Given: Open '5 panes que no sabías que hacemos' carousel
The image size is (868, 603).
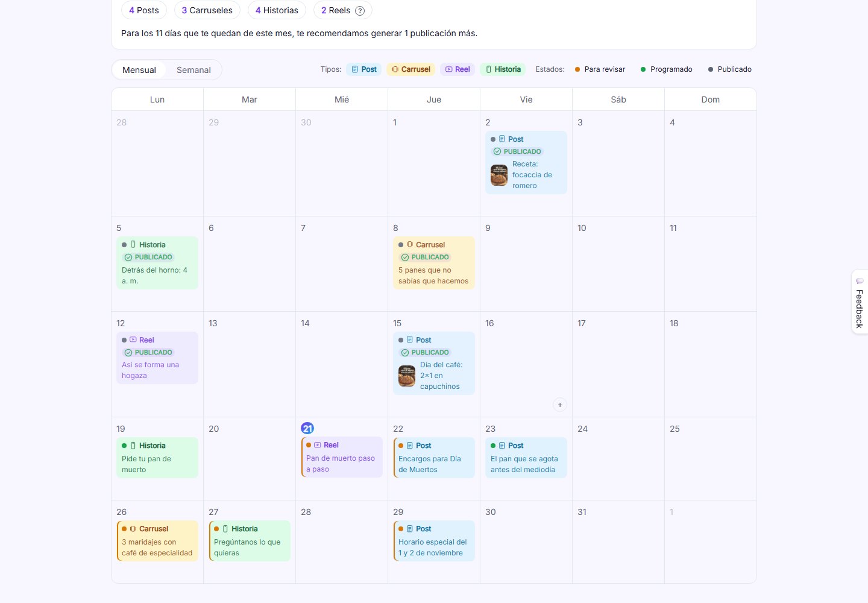Looking at the screenshot, I should click(x=434, y=263).
